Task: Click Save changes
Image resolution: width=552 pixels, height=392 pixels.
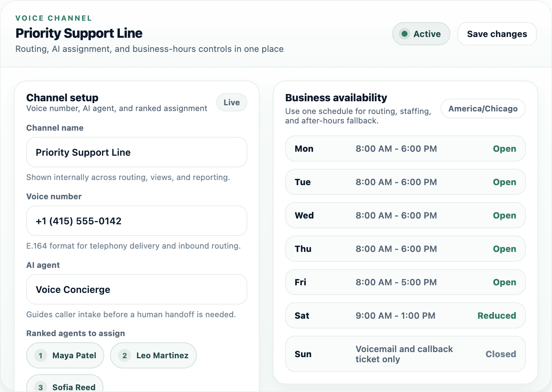Action: click(497, 34)
